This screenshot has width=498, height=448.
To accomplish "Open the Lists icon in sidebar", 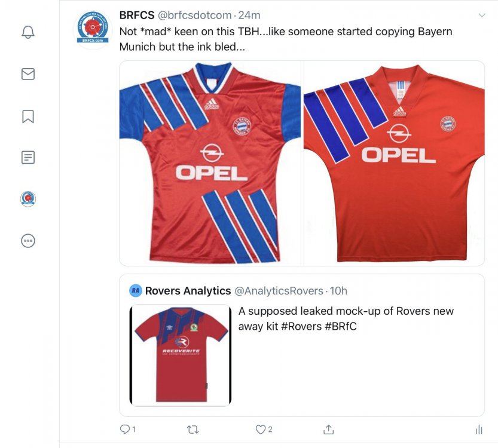I will 28,158.
